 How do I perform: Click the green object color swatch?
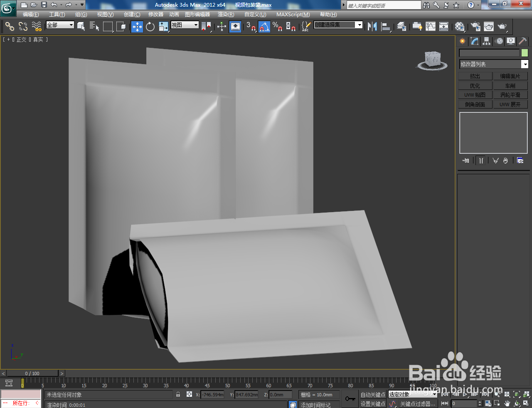click(525, 53)
